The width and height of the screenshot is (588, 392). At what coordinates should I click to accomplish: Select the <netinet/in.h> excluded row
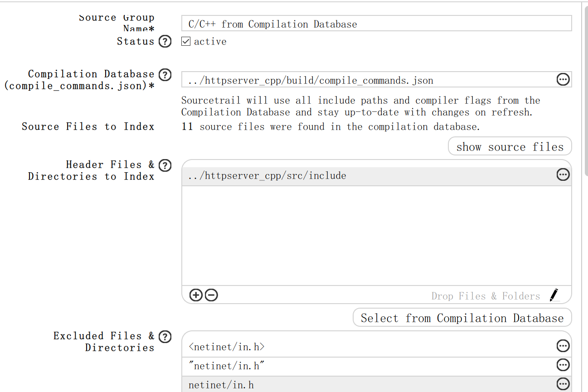click(x=376, y=347)
